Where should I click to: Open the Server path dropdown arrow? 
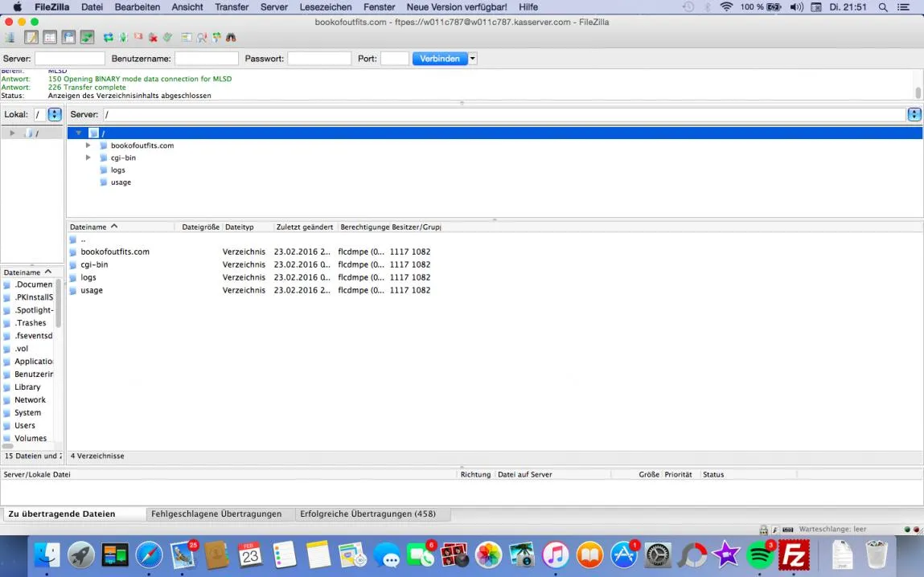914,114
